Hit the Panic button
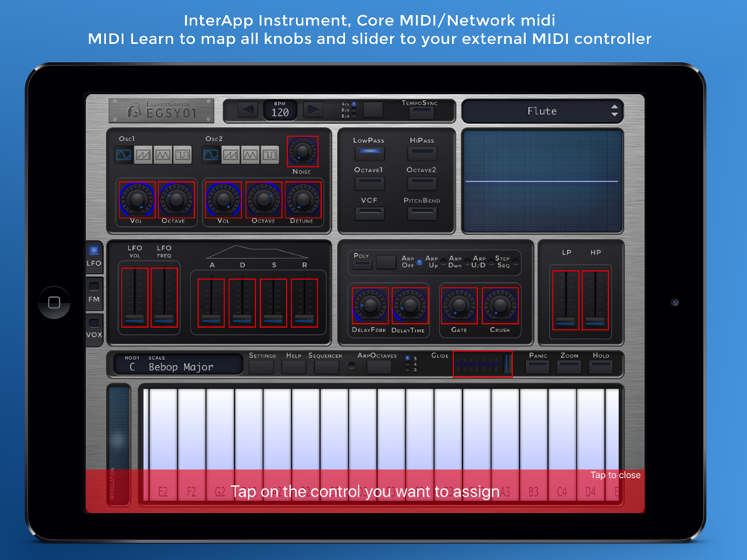This screenshot has height=560, width=747. tap(538, 367)
